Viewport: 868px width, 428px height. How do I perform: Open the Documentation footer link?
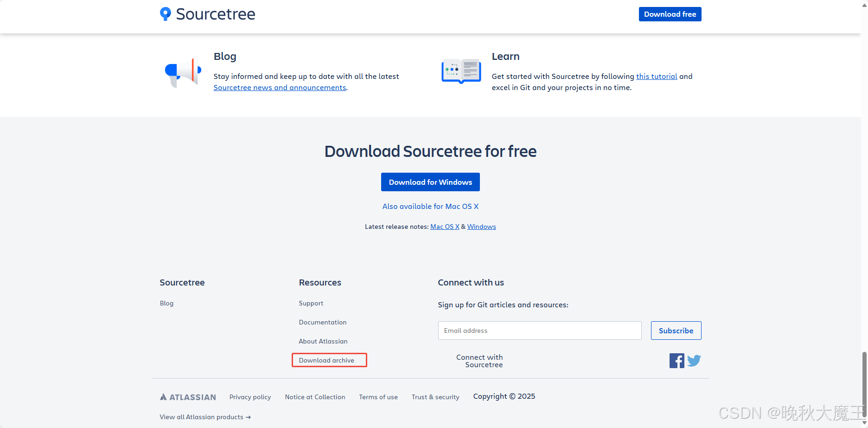pyautogui.click(x=323, y=322)
